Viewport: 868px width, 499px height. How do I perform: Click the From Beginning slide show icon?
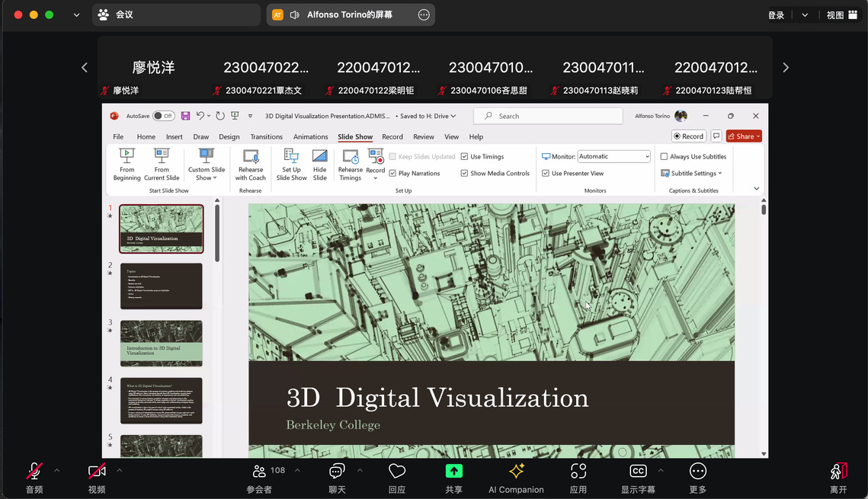tap(127, 156)
